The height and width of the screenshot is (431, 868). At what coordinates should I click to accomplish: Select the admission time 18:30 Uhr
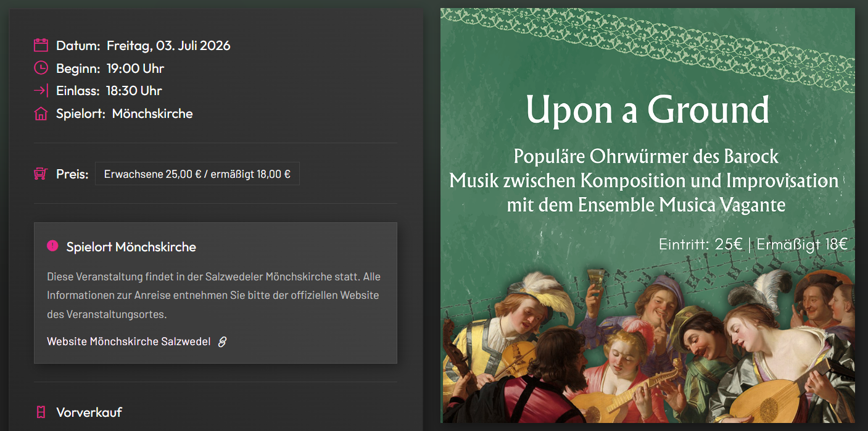point(134,91)
